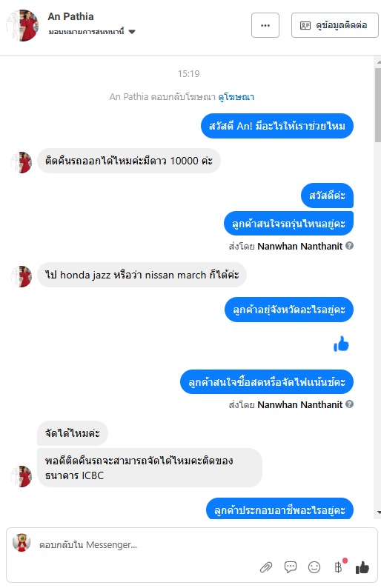The height and width of the screenshot is (588, 381).
Task: Select the honda jazz nissan march message
Action: pos(142,275)
